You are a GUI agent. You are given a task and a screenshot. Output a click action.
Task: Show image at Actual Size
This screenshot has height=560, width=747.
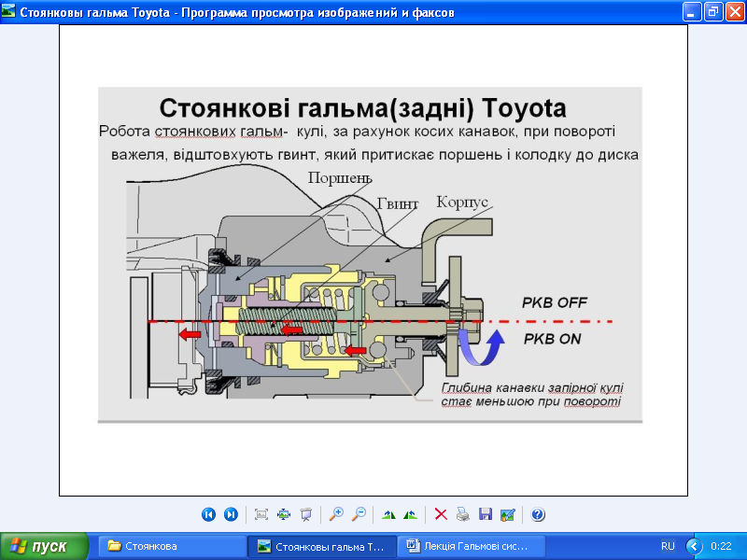[x=284, y=514]
